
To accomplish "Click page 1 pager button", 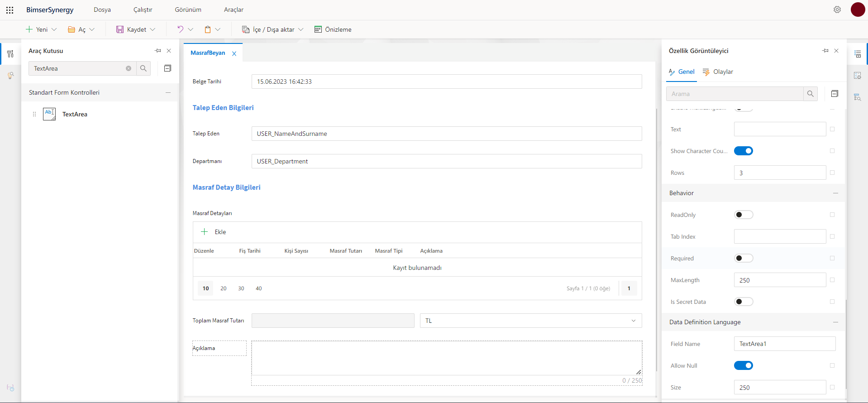I will coord(629,288).
